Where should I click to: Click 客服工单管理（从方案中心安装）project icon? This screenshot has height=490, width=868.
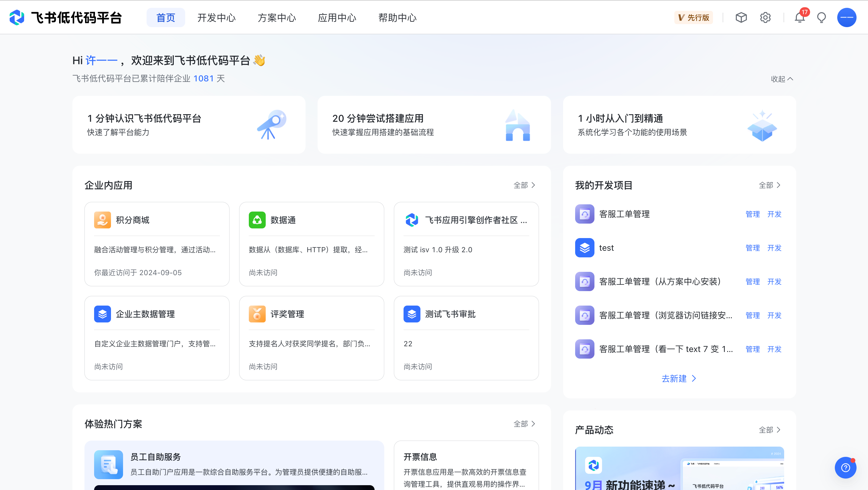pyautogui.click(x=584, y=281)
